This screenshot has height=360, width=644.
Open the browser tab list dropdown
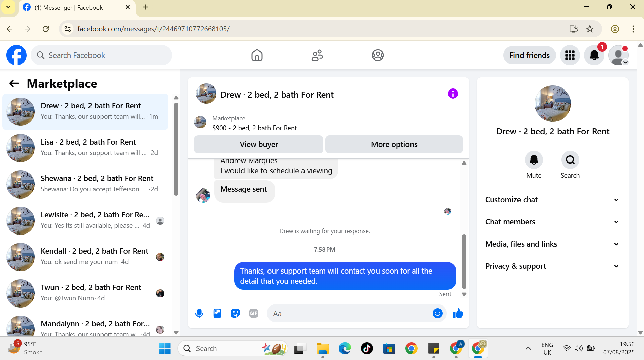(x=8, y=7)
